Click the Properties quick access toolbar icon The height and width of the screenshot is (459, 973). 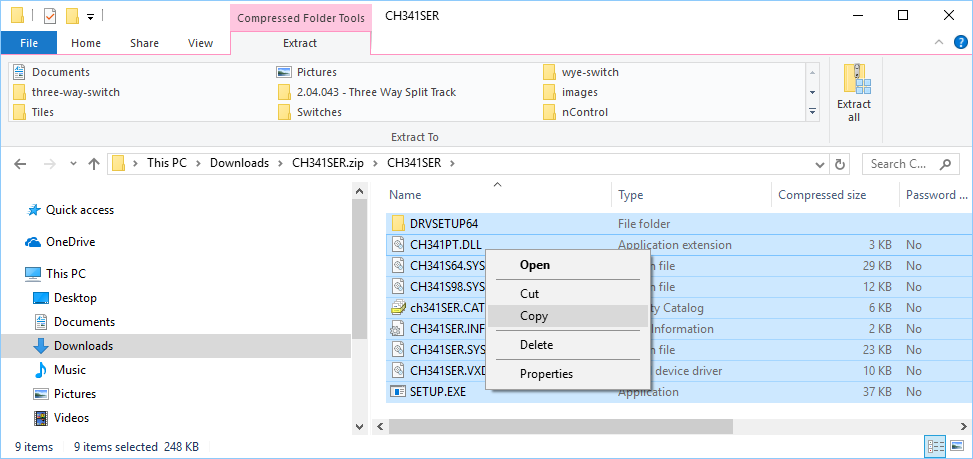coord(50,16)
